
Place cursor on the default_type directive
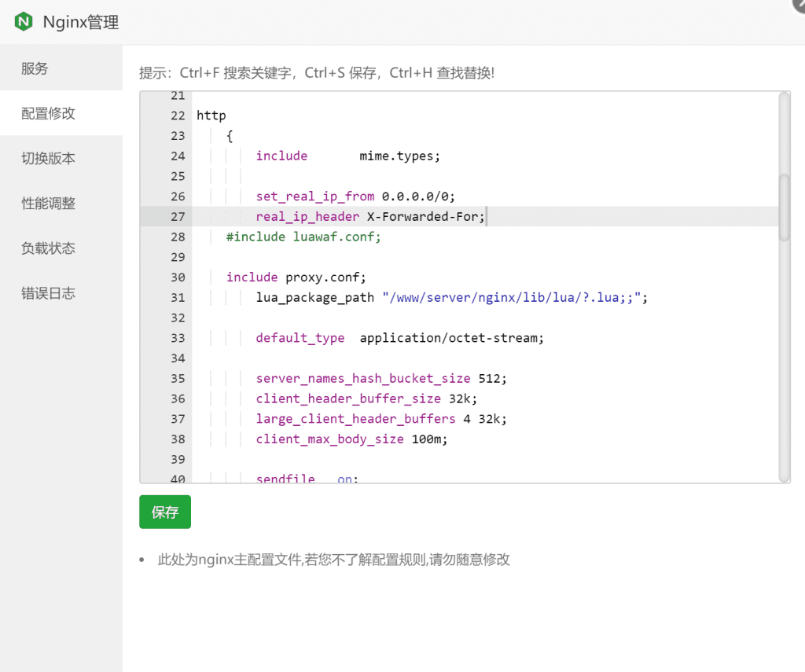(x=300, y=338)
